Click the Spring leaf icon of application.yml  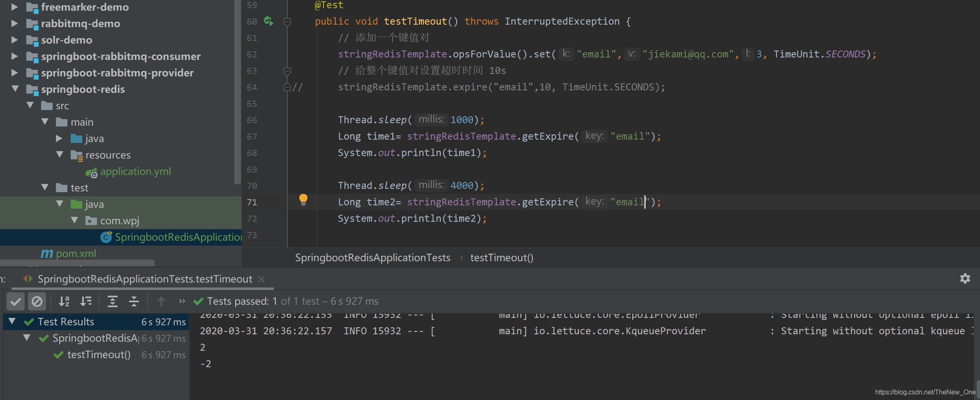click(x=91, y=172)
